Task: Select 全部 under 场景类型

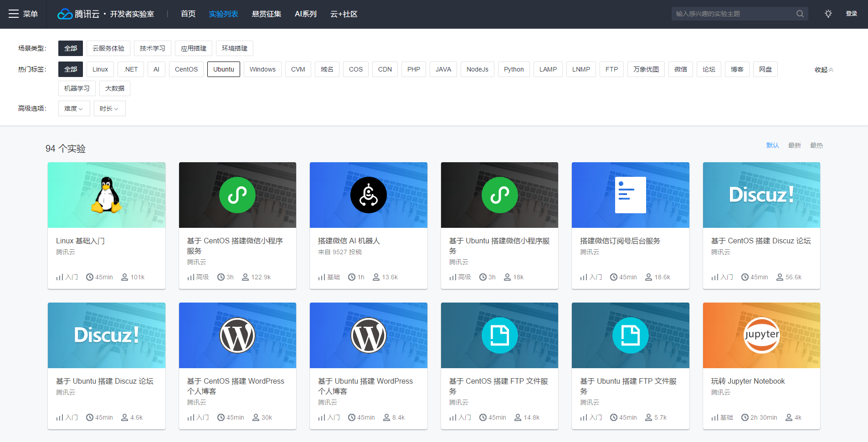Action: pyautogui.click(x=71, y=48)
